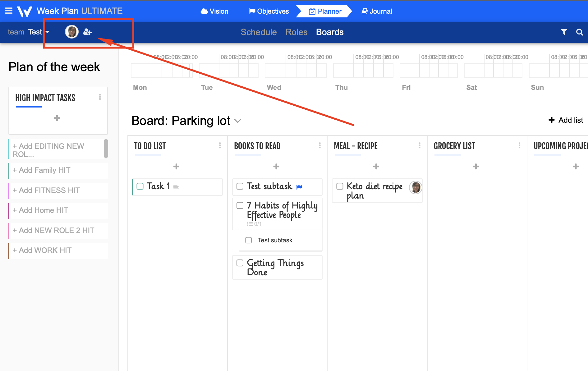Check off 7 Habits of Highly Effective People
This screenshot has height=371, width=588.
240,205
